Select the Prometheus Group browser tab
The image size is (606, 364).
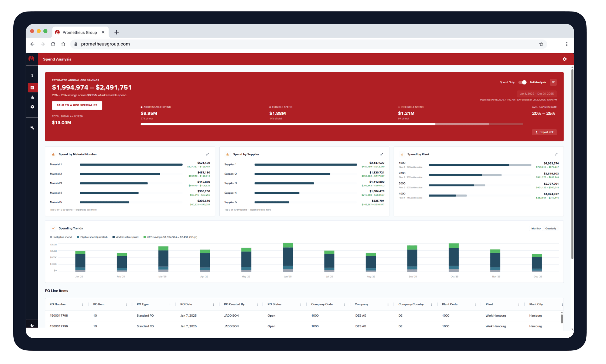pos(81,32)
